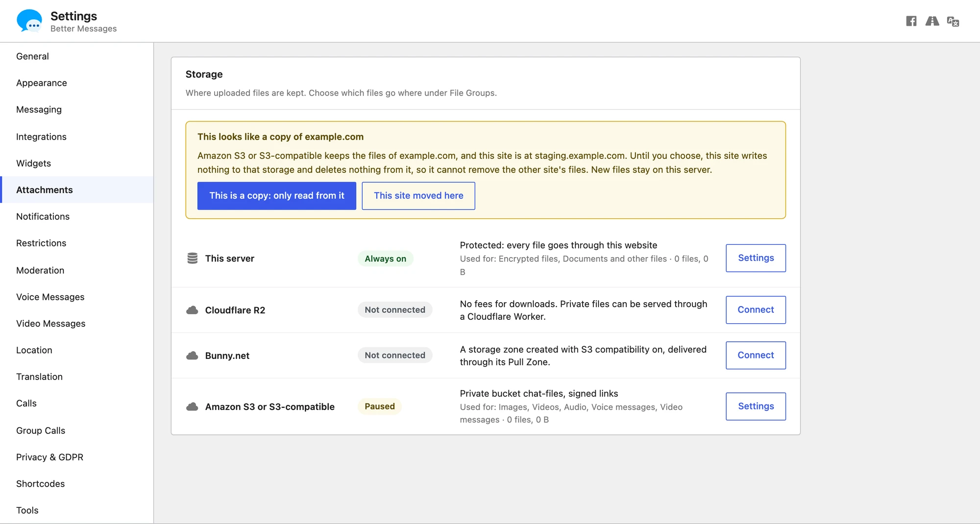Connect Cloudflare R2 storage
Screen dimensions: 980x524
[756, 310]
